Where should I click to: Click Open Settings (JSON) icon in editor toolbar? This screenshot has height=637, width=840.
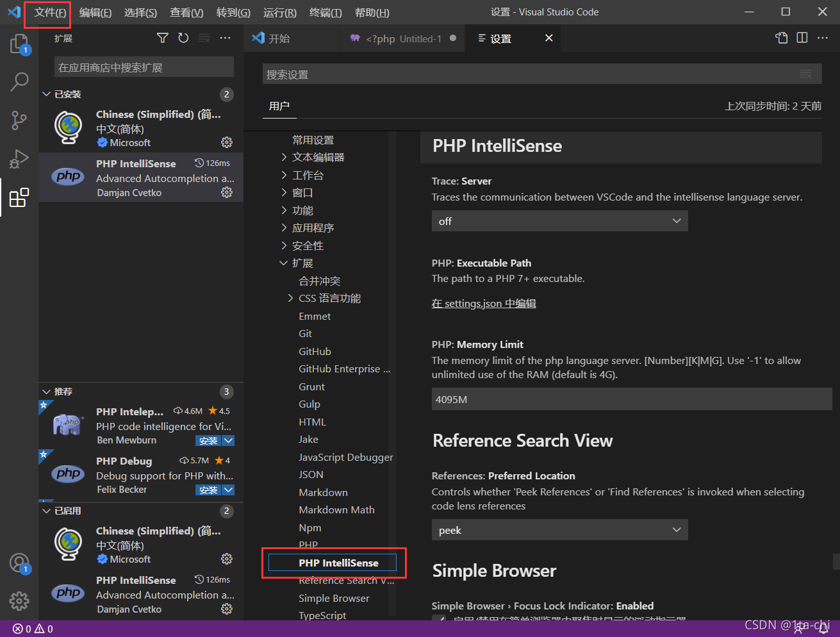(782, 38)
